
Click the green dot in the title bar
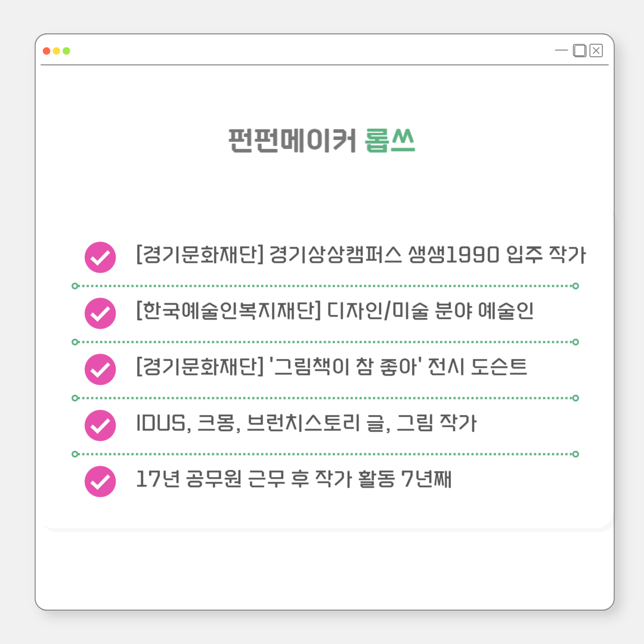click(66, 51)
